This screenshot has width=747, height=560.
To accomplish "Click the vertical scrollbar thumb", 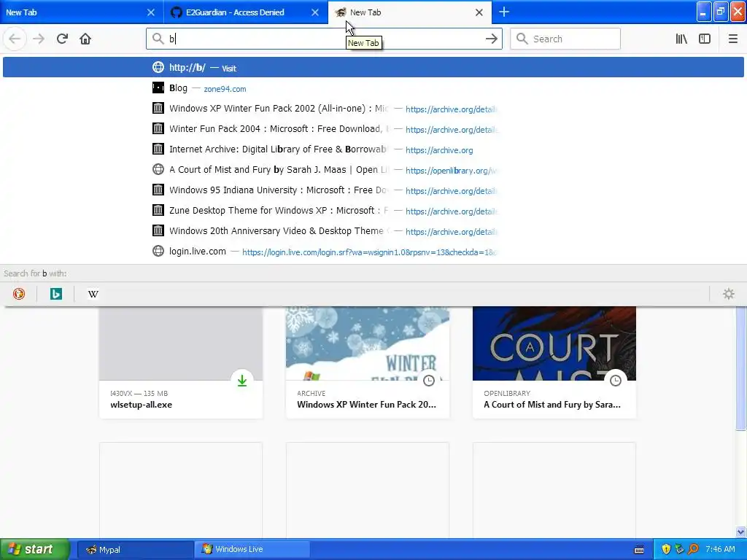I will click(741, 368).
